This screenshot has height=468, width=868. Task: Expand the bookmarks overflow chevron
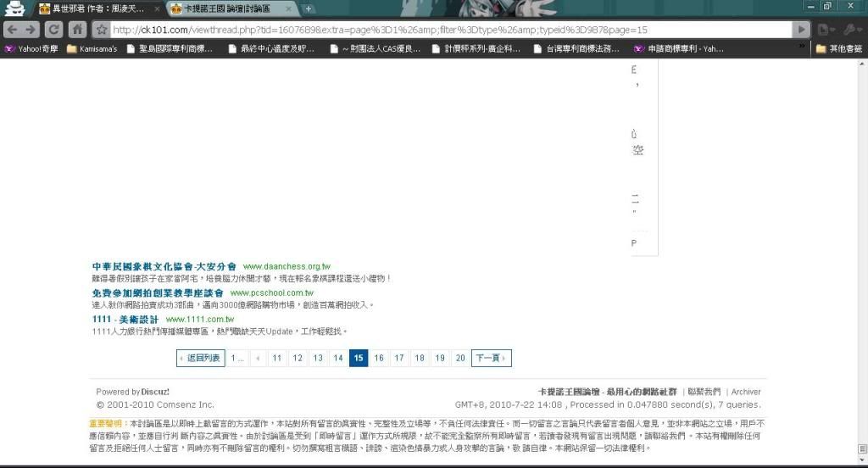802,47
